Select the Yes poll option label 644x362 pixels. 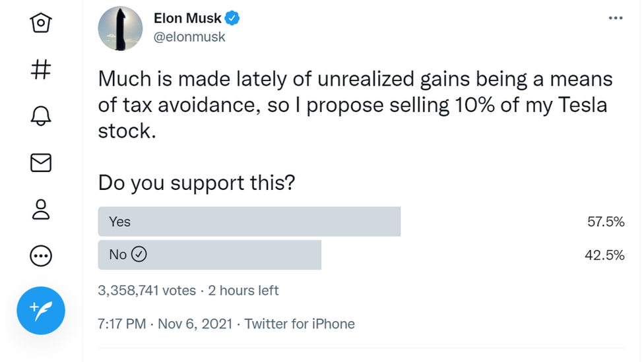tap(120, 222)
